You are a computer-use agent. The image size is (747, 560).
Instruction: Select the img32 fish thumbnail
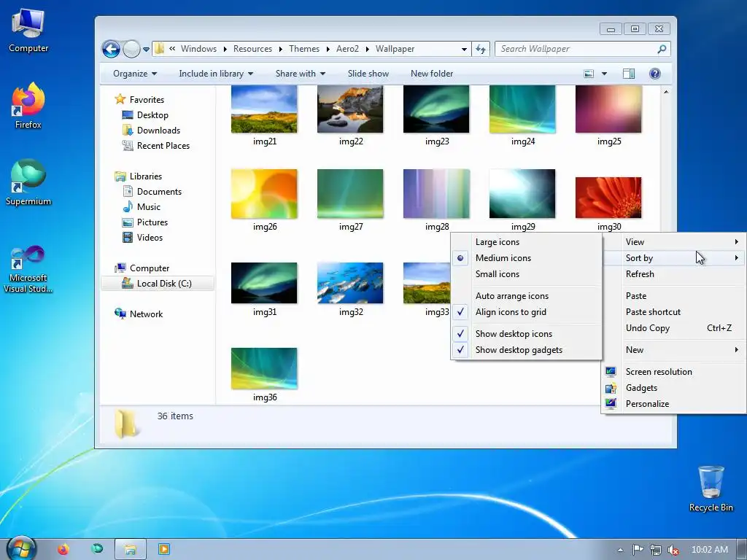[350, 283]
